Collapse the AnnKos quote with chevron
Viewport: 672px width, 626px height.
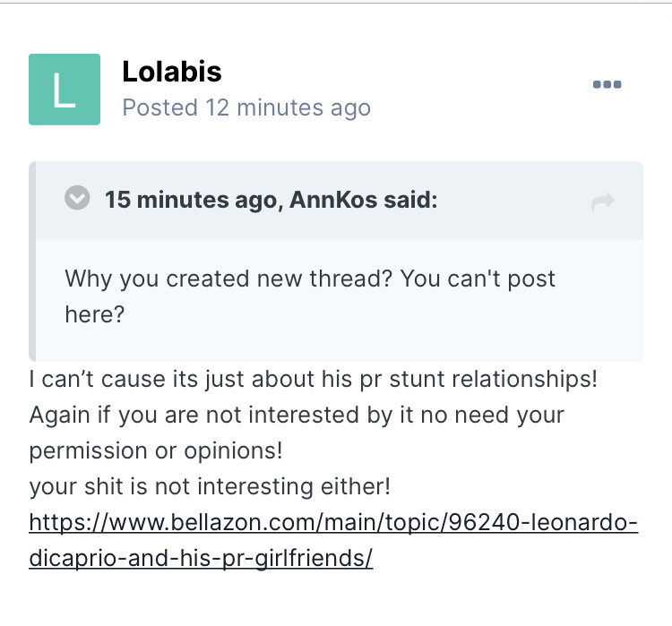click(x=78, y=199)
